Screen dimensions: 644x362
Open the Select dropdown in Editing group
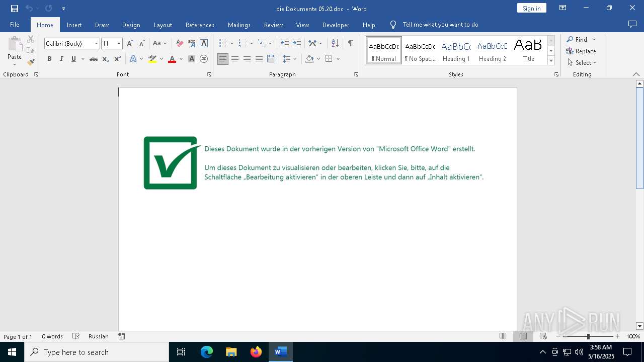pyautogui.click(x=582, y=63)
